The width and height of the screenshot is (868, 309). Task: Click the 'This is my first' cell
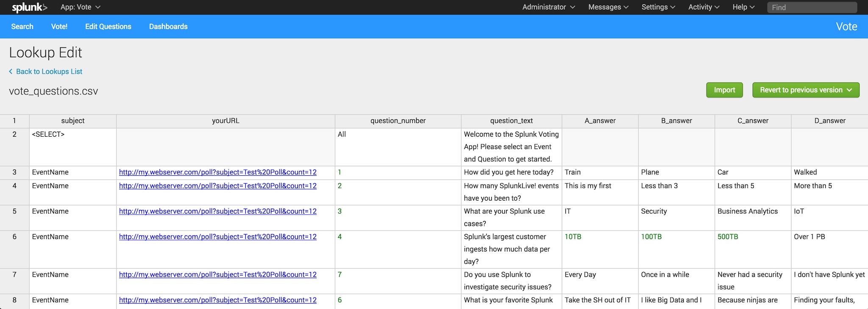coord(600,192)
